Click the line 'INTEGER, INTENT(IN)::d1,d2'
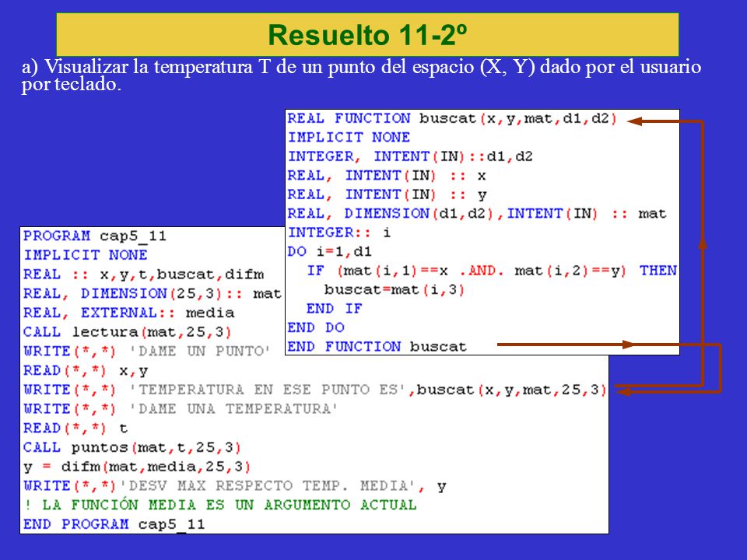This screenshot has height=560, width=747. point(410,156)
